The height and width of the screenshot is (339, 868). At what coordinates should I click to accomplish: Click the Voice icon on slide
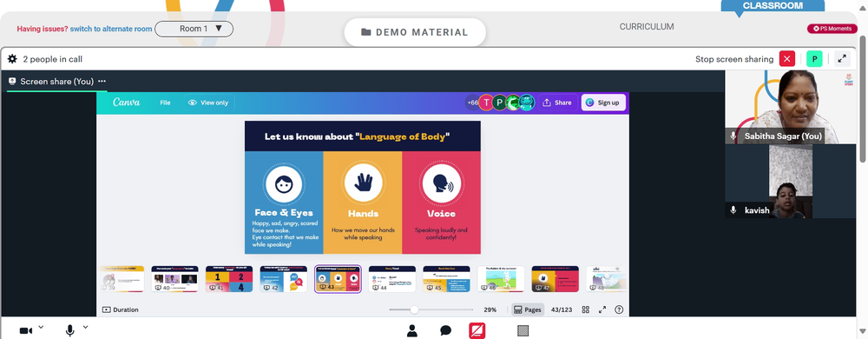point(441,183)
